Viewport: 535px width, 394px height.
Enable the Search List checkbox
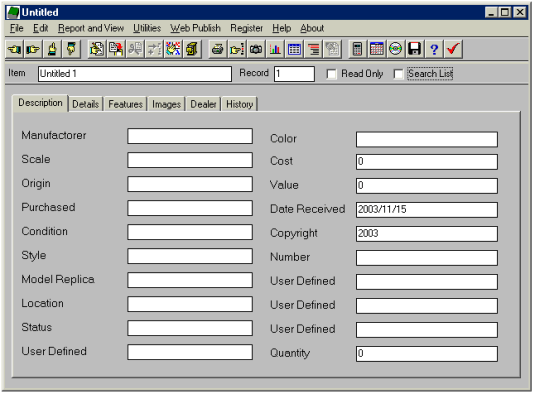click(398, 74)
